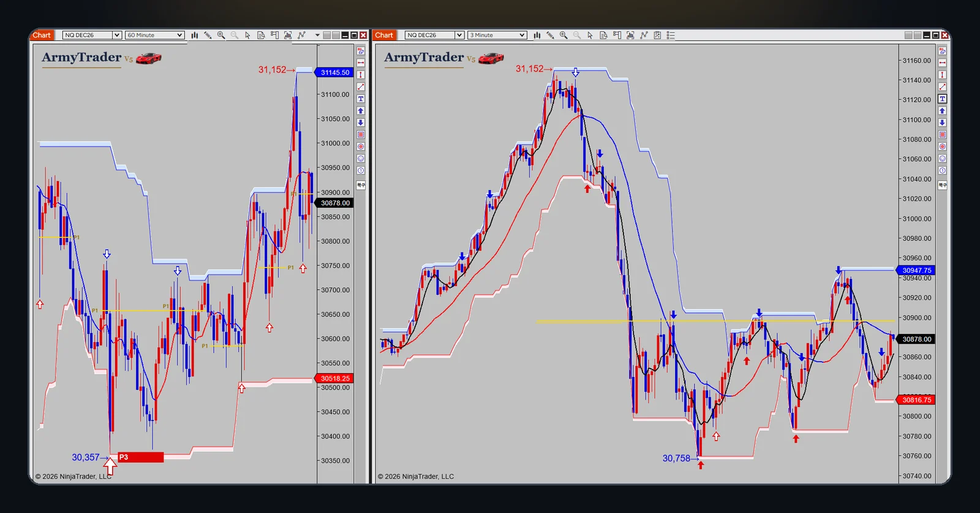Viewport: 980px width, 513px height.
Task: Zoom in on the 60 Minute chart
Action: click(x=221, y=35)
